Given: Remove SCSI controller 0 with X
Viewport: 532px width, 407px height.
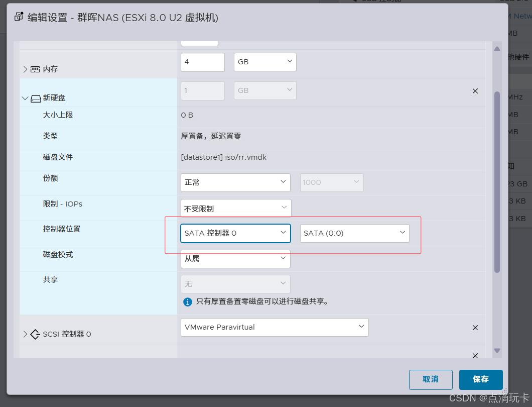Looking at the screenshot, I should click(475, 328).
